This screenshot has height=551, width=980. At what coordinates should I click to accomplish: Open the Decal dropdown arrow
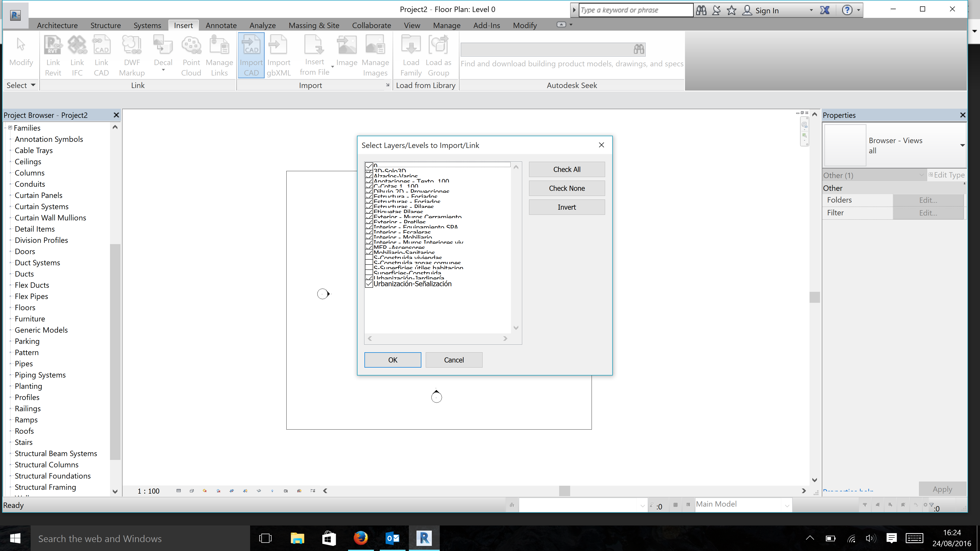coord(163,70)
